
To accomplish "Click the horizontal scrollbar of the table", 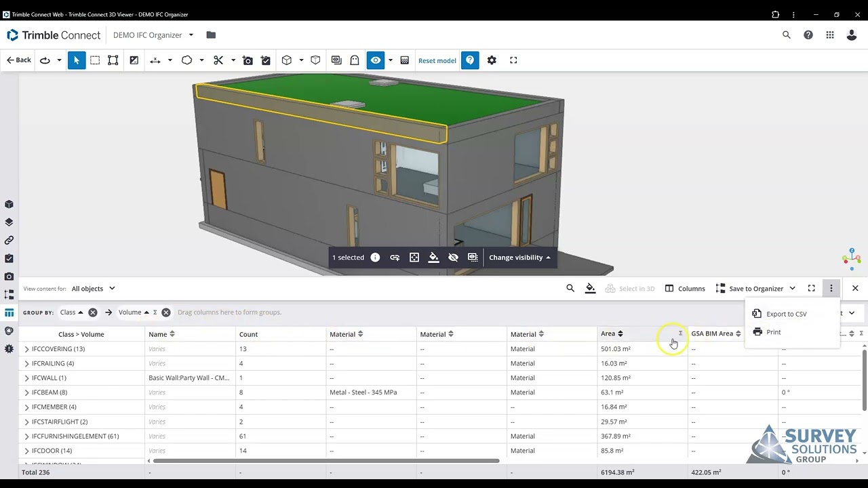I will pos(325,461).
